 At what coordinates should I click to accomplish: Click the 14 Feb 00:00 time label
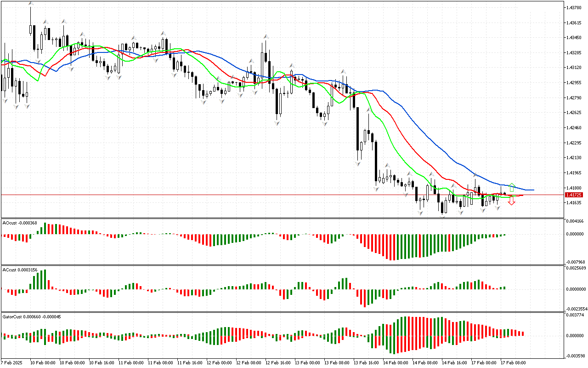395,362
